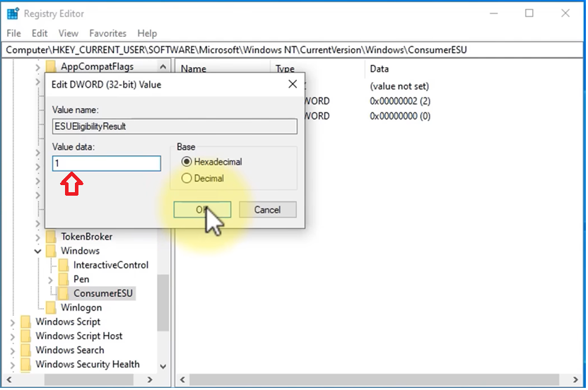
Task: Select the Pen key
Action: pyautogui.click(x=81, y=279)
